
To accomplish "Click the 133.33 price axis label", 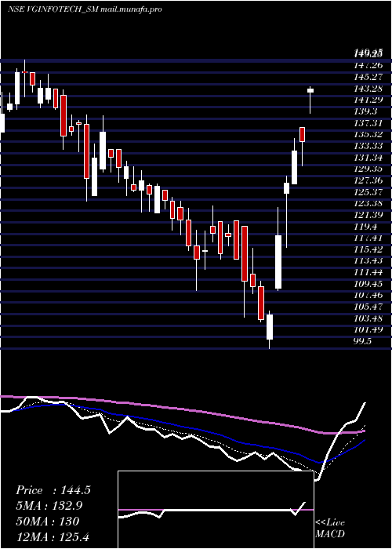I will 368,146.
